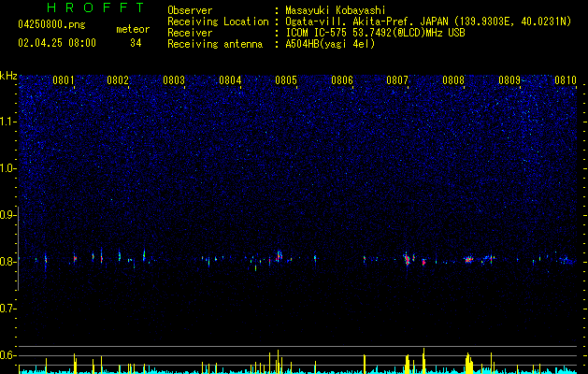Click the 0807 time marker

[397, 80]
